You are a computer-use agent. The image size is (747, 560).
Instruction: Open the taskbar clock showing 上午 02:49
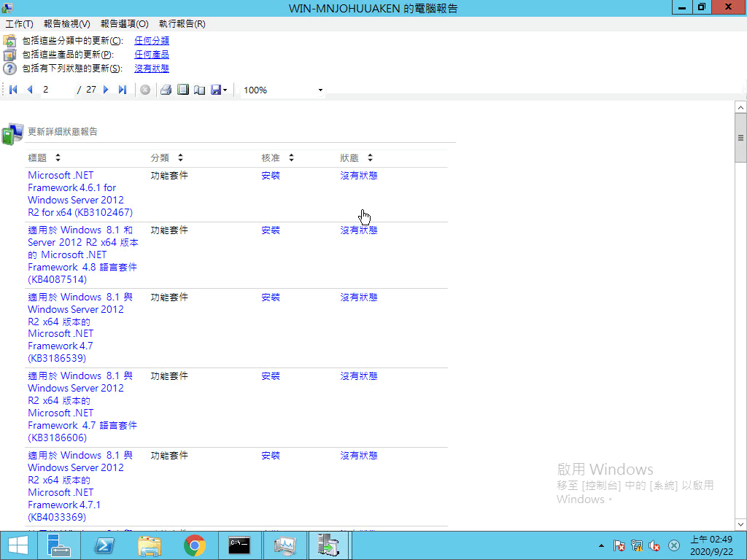click(x=712, y=545)
